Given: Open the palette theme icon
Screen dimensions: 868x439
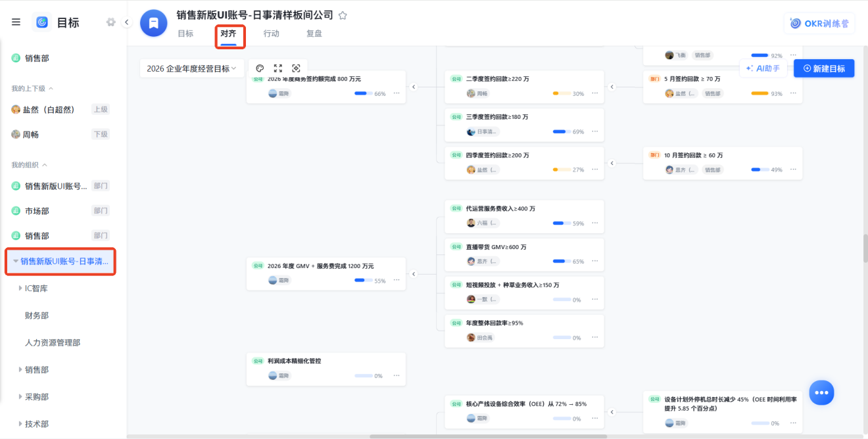Looking at the screenshot, I should point(260,68).
